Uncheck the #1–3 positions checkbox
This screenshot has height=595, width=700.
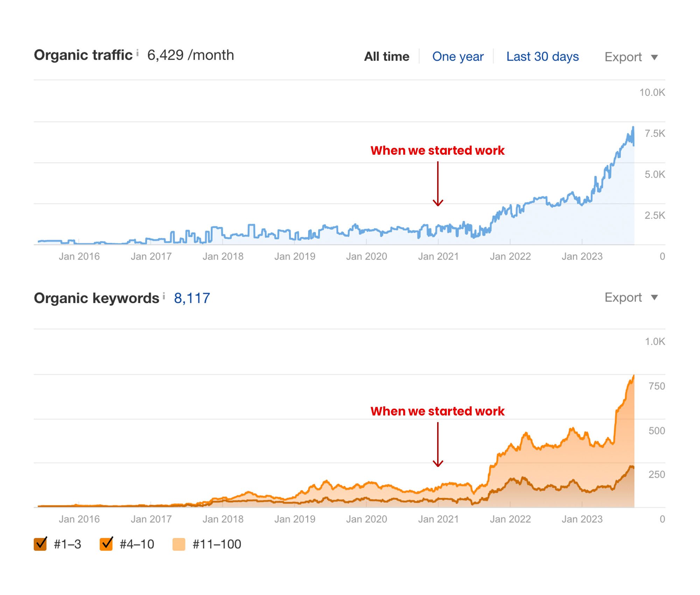40,544
